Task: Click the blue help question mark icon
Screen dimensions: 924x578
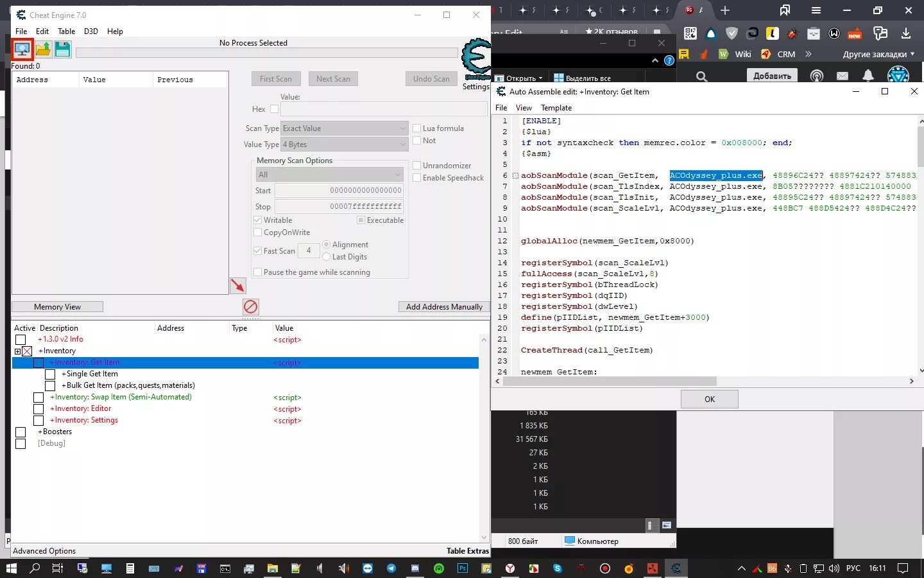Action: pyautogui.click(x=669, y=60)
